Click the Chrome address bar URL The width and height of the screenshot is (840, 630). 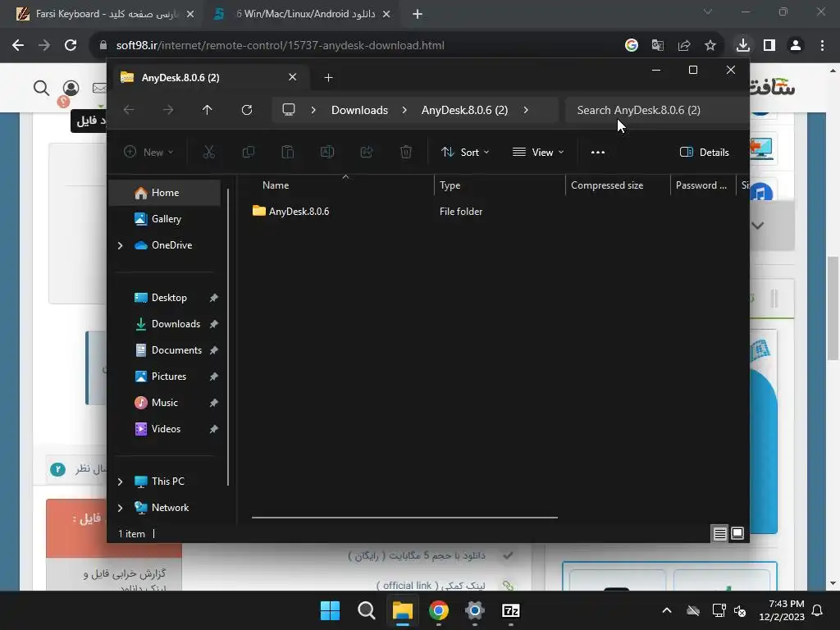pos(280,45)
